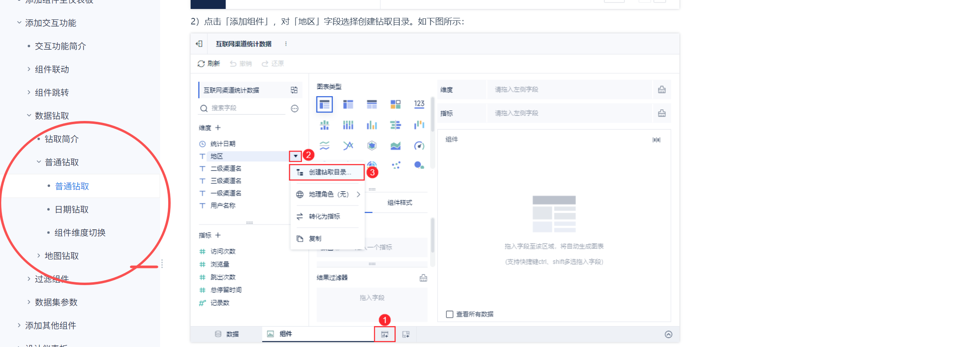The image size is (980, 347).
Task: Click the back exit icon beside dataset title
Action: click(199, 44)
